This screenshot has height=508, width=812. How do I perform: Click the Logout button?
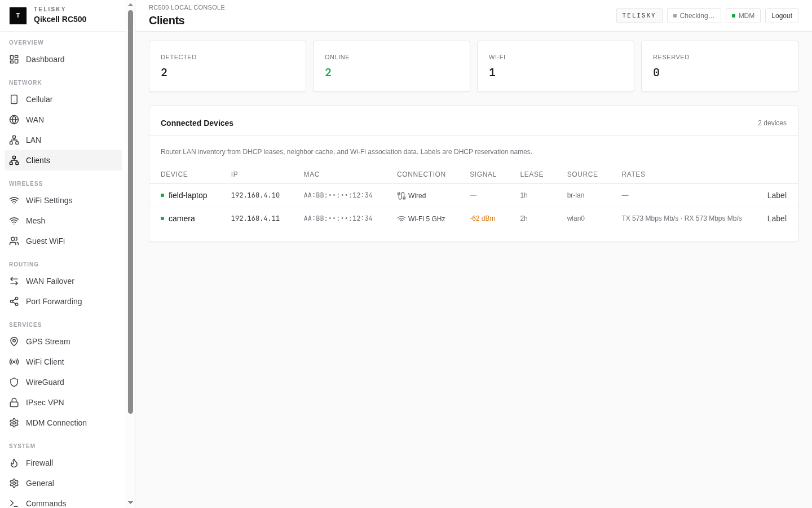(x=782, y=16)
